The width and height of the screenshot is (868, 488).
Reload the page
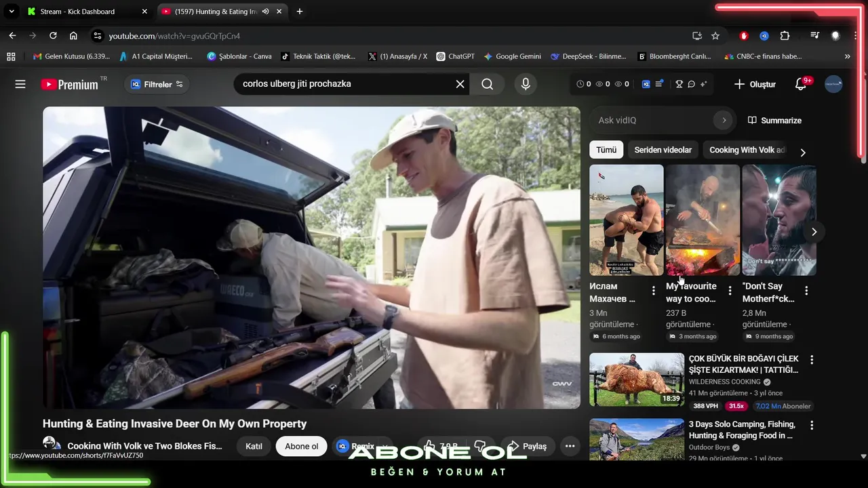pyautogui.click(x=53, y=35)
